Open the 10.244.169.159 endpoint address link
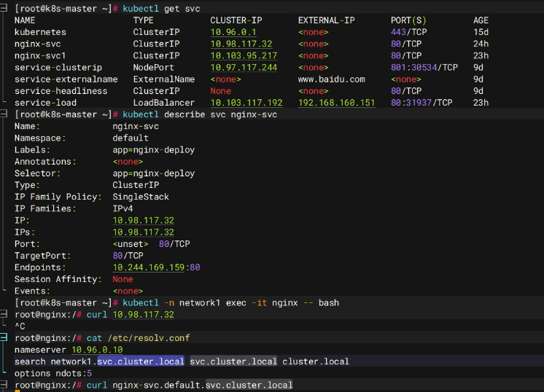Image resolution: width=544 pixels, height=392 pixels. point(149,267)
